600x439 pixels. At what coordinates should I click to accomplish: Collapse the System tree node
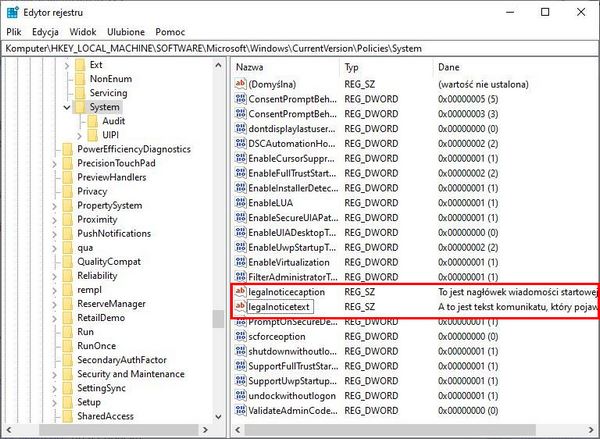66,107
